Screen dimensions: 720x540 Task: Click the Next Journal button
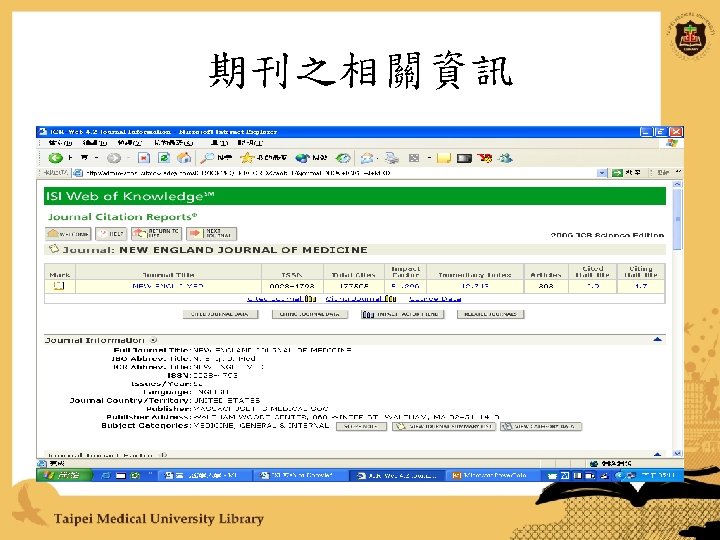coord(211,234)
